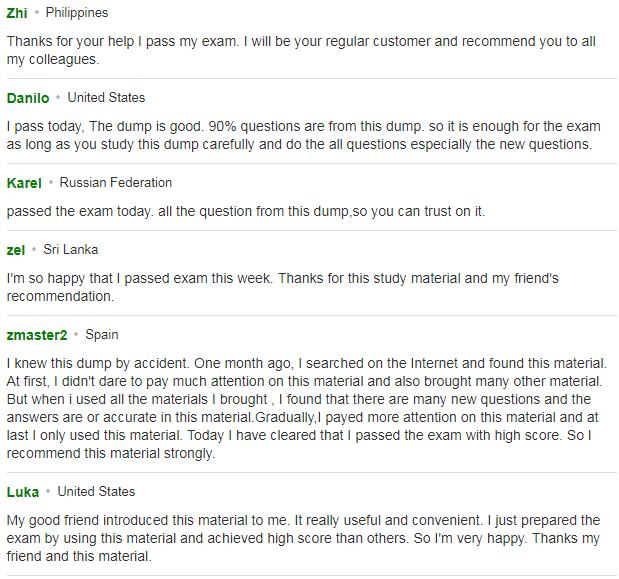The height and width of the screenshot is (579, 619).
Task: Click Zhi's review text about regular customer
Action: pyautogui.click(x=301, y=51)
